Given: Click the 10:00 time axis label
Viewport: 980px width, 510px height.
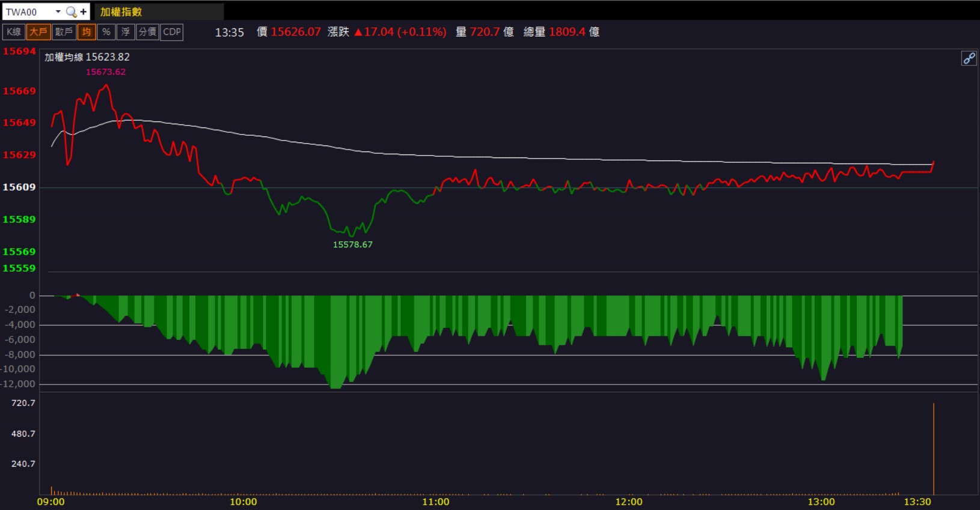Looking at the screenshot, I should point(243,502).
